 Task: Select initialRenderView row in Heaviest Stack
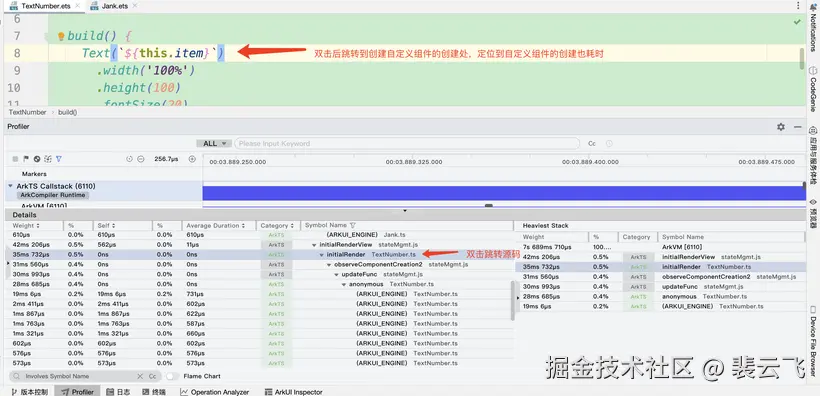pyautogui.click(x=660, y=257)
